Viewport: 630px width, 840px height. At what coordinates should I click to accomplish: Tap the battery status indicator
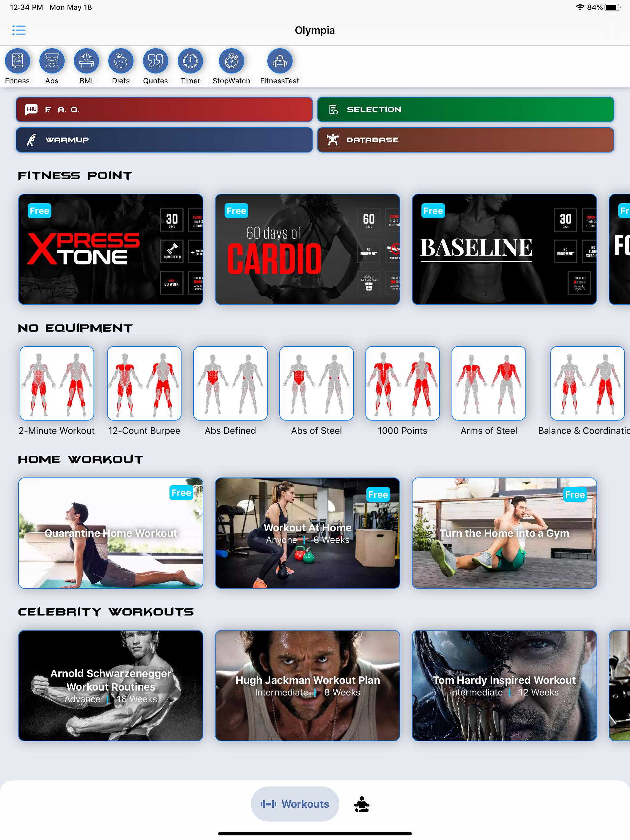coord(612,7)
